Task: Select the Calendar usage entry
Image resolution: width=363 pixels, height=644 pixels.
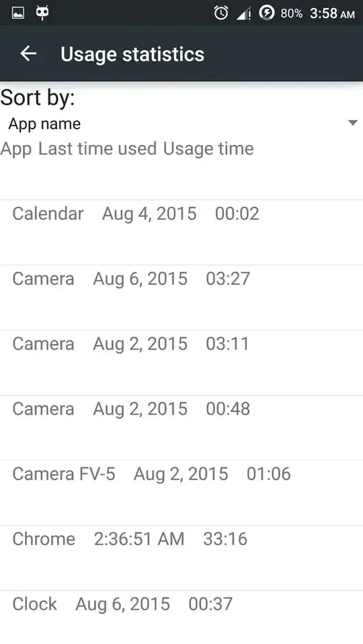Action: (x=182, y=232)
